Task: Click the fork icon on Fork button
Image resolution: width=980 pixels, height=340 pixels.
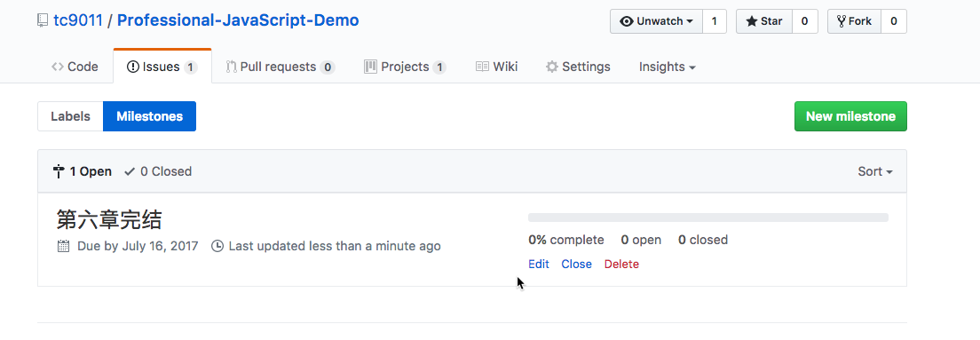Action: pos(842,21)
